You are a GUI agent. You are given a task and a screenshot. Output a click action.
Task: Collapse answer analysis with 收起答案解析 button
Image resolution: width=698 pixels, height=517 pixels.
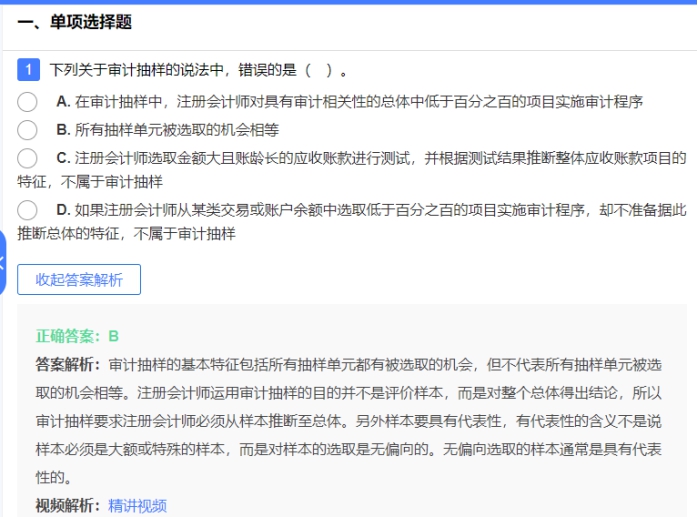click(x=79, y=280)
